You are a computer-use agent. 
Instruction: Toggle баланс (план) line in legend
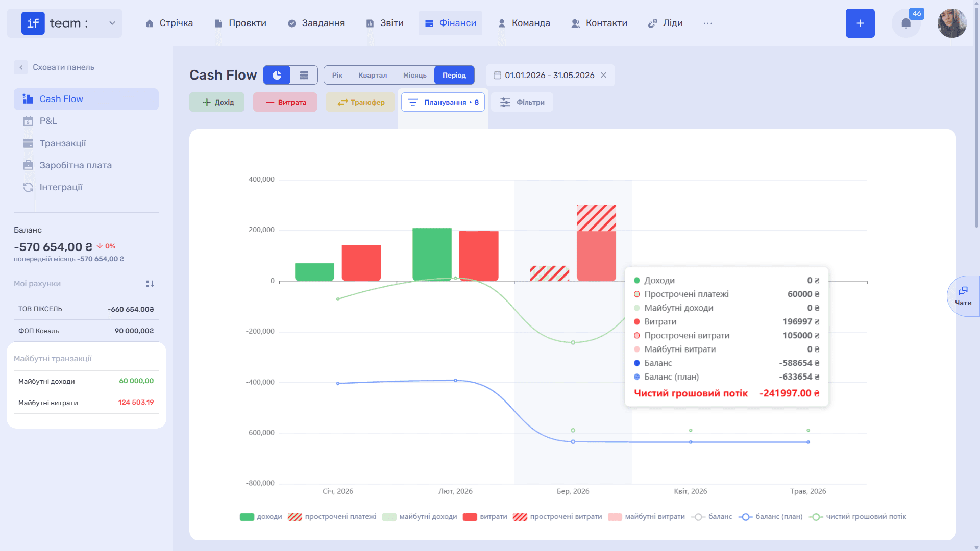point(770,516)
